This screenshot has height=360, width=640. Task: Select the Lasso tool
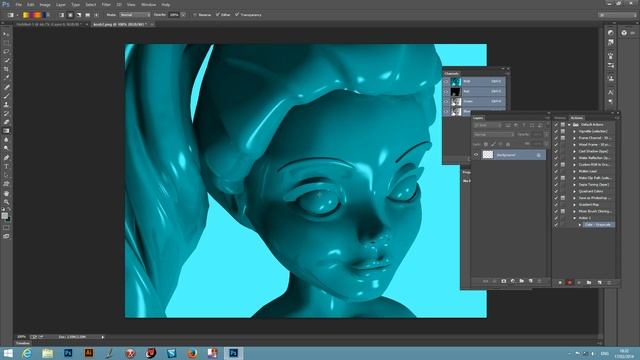pos(6,52)
